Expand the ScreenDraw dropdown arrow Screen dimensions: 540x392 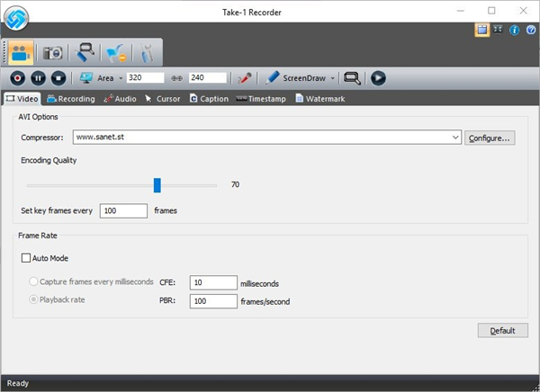[x=332, y=78]
